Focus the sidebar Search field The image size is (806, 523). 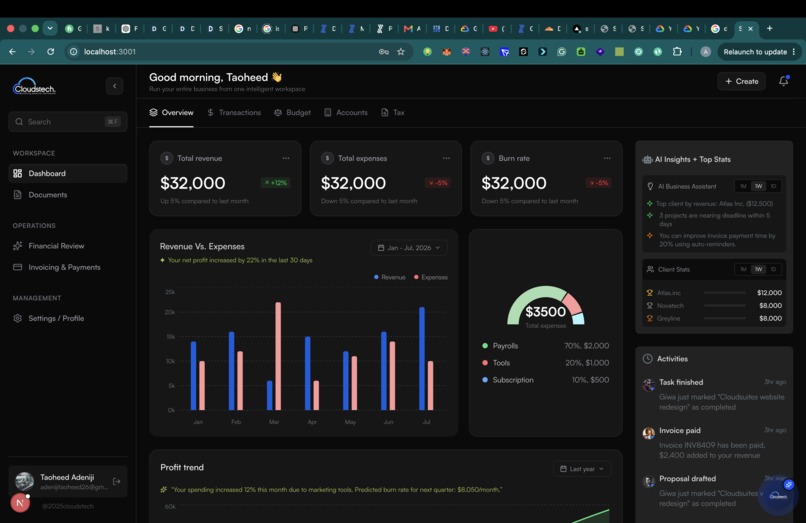[67, 122]
